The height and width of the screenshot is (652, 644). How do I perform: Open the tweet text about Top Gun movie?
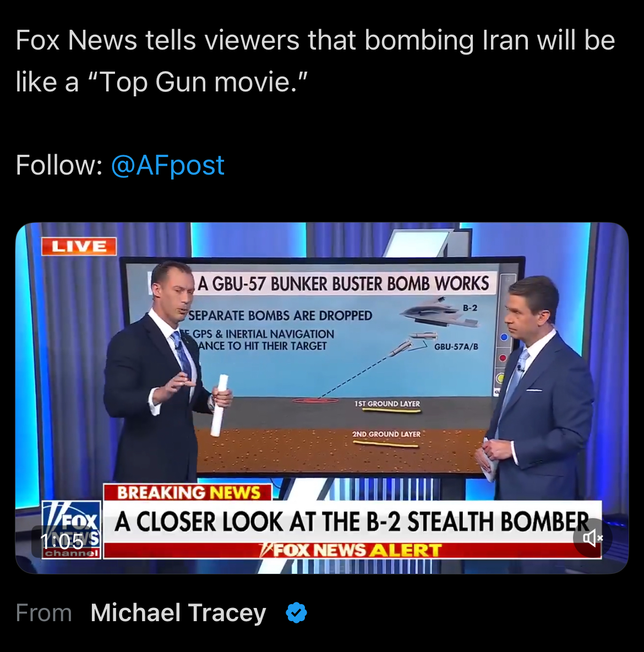pos(315,61)
